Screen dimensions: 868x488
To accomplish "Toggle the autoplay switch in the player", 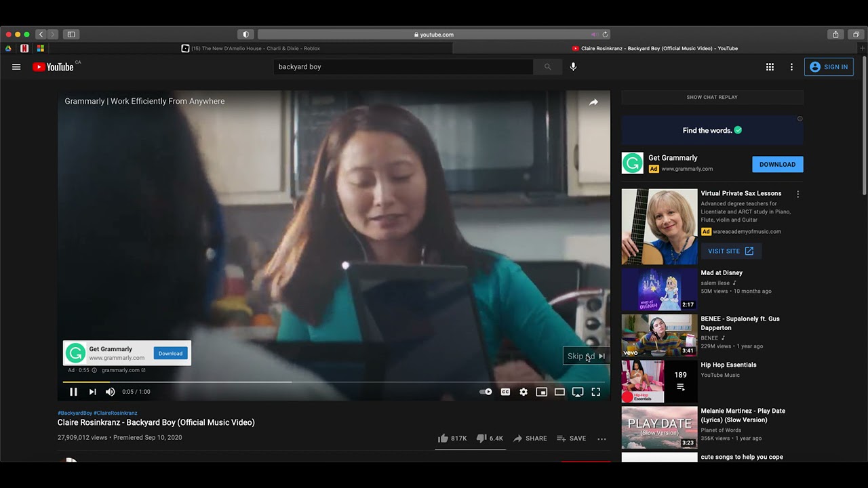I will tap(486, 392).
